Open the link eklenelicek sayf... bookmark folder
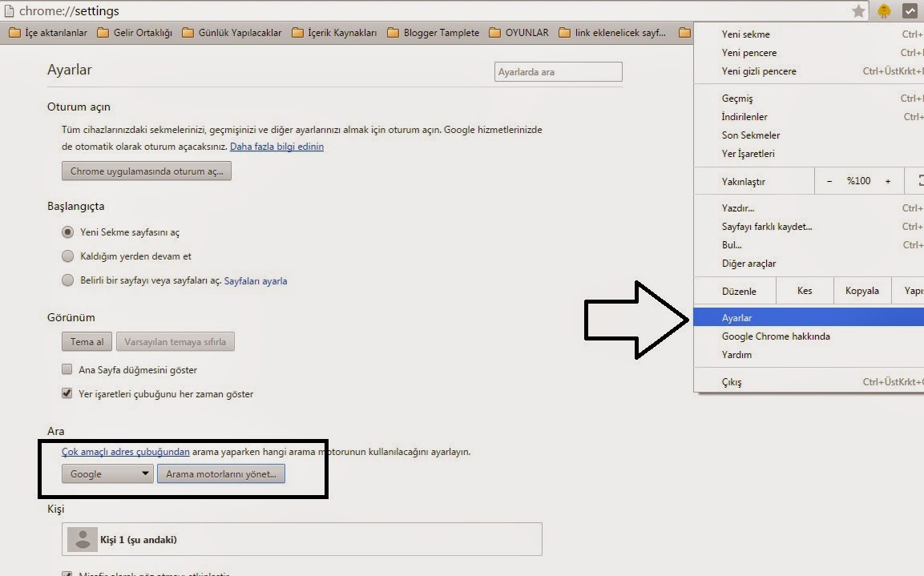Image resolution: width=924 pixels, height=576 pixels. point(612,32)
